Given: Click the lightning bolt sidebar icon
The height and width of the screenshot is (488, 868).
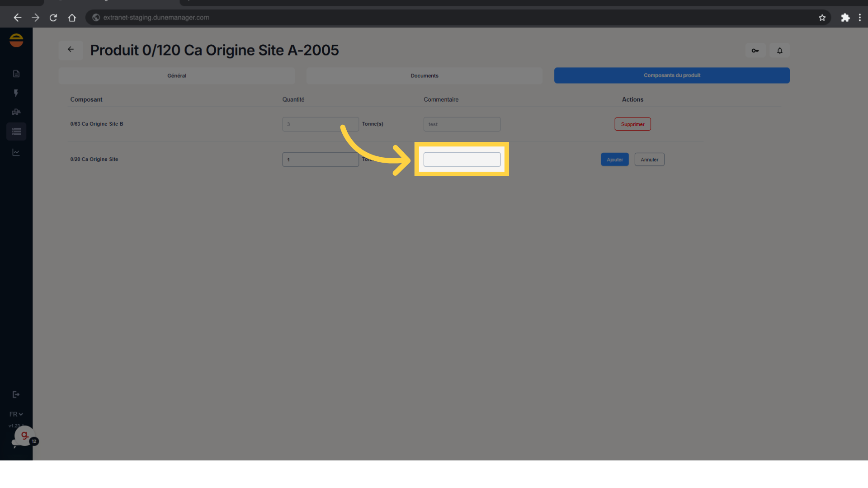Looking at the screenshot, I should [16, 93].
